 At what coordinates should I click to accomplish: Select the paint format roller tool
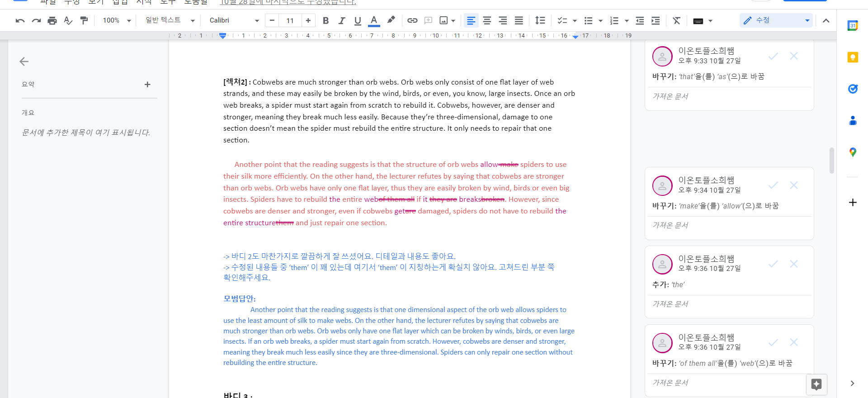[x=84, y=20]
